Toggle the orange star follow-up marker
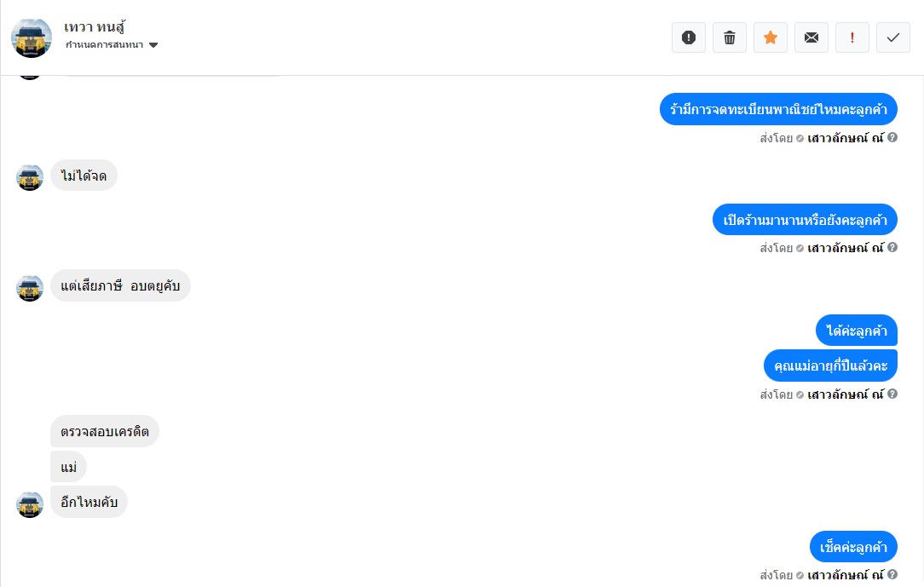This screenshot has width=924, height=587. tap(771, 37)
